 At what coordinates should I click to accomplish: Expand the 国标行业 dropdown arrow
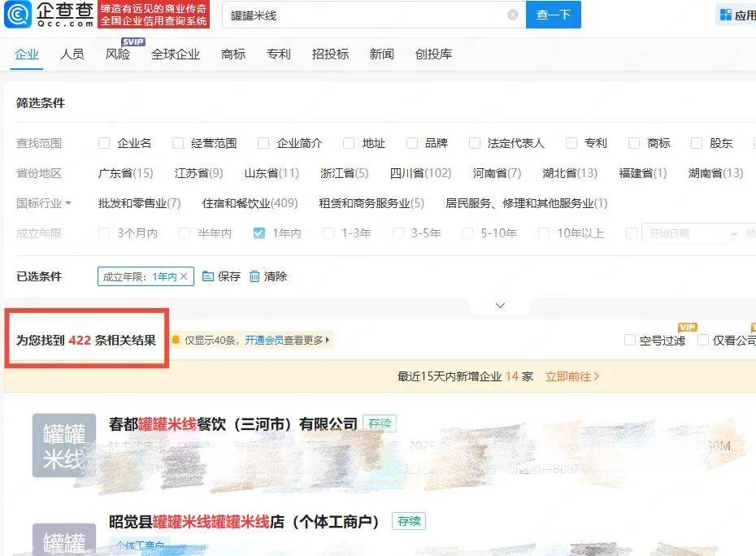[68, 204]
